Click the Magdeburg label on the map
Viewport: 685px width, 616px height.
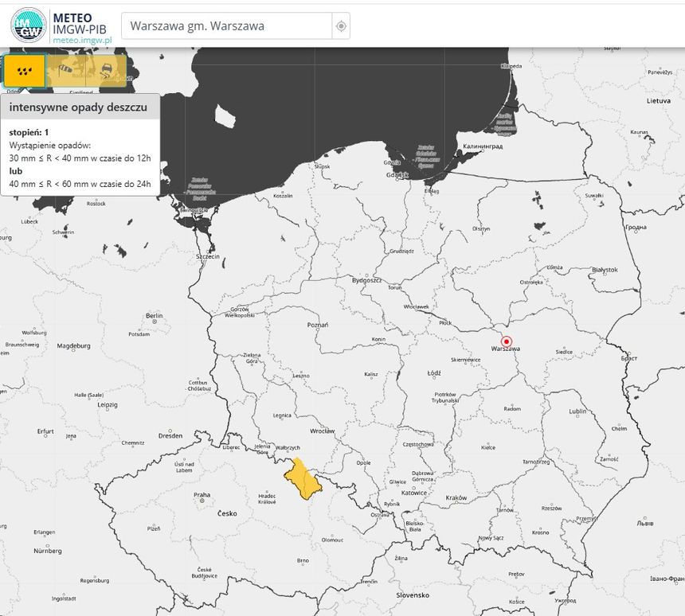[73, 345]
